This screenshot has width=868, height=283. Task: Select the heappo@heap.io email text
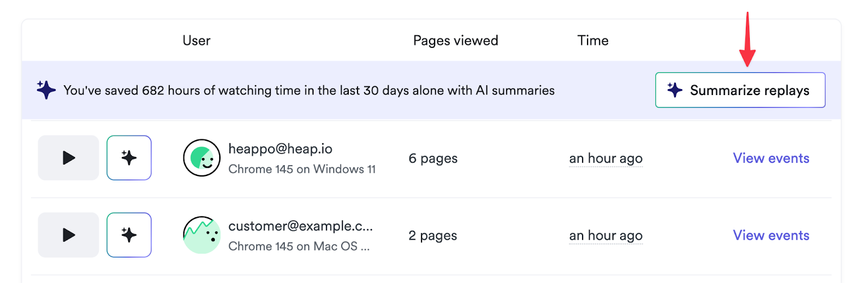280,149
